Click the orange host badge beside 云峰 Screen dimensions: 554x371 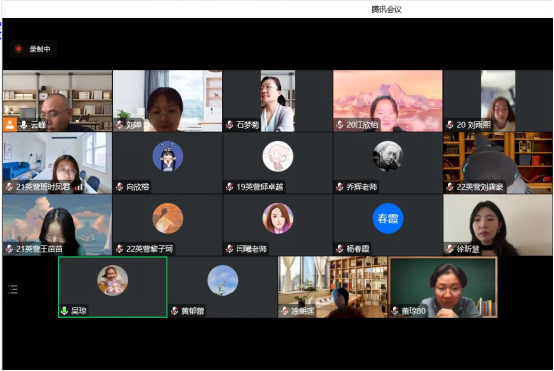coord(10,124)
